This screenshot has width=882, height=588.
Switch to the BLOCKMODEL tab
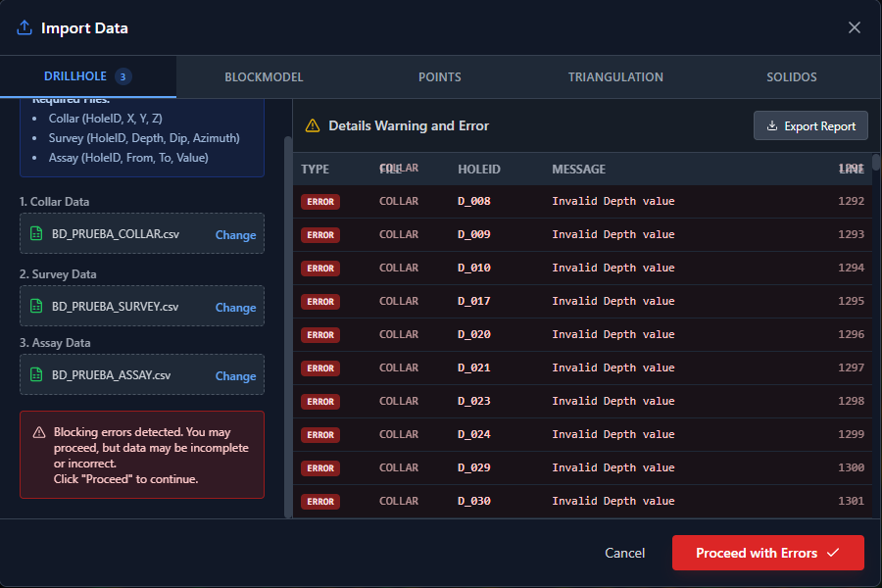coord(264,77)
